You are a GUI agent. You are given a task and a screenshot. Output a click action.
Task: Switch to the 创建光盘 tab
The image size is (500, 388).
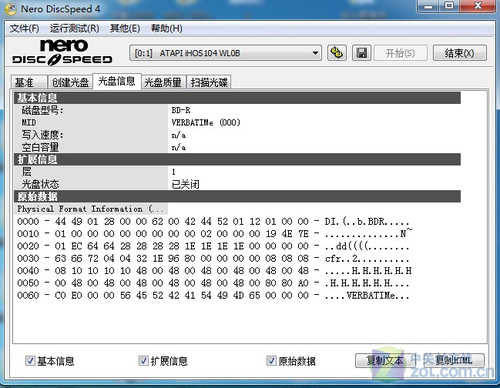(x=70, y=82)
